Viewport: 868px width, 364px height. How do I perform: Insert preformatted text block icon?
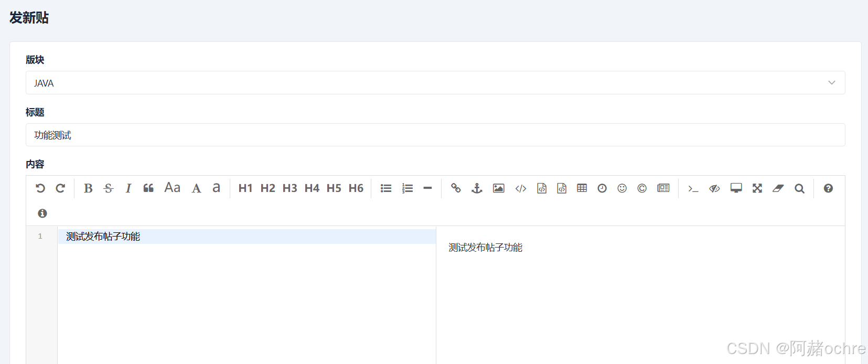(x=542, y=188)
